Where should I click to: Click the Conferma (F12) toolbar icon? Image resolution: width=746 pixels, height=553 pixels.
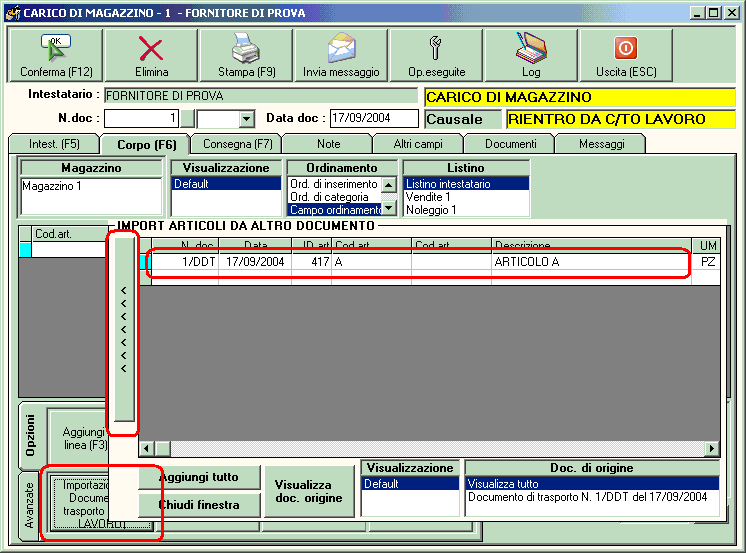pyautogui.click(x=56, y=48)
